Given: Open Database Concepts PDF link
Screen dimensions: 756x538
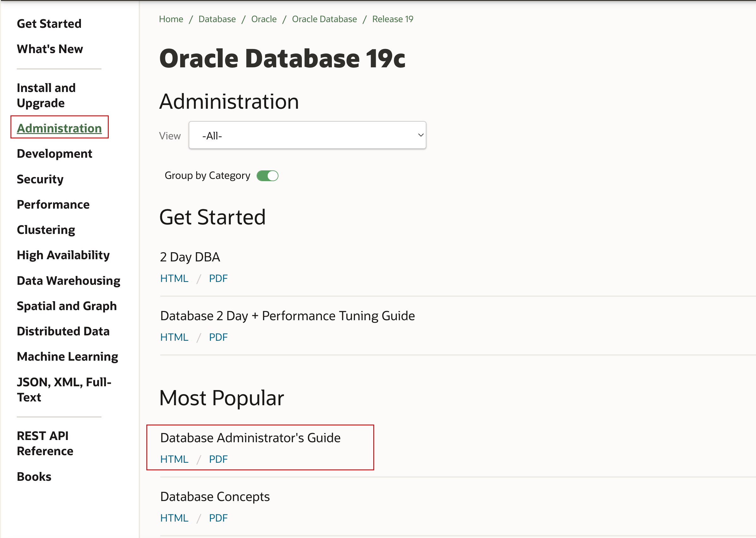Looking at the screenshot, I should [x=218, y=518].
